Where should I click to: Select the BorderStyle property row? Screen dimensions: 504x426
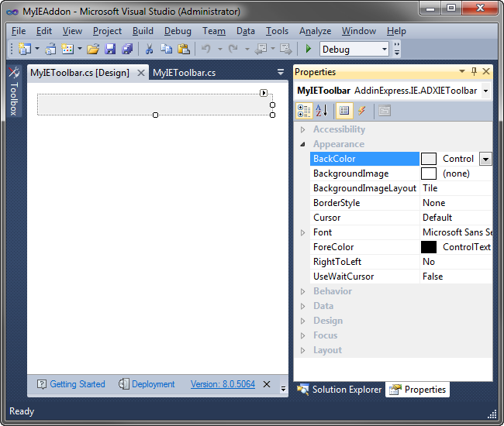tap(401, 203)
